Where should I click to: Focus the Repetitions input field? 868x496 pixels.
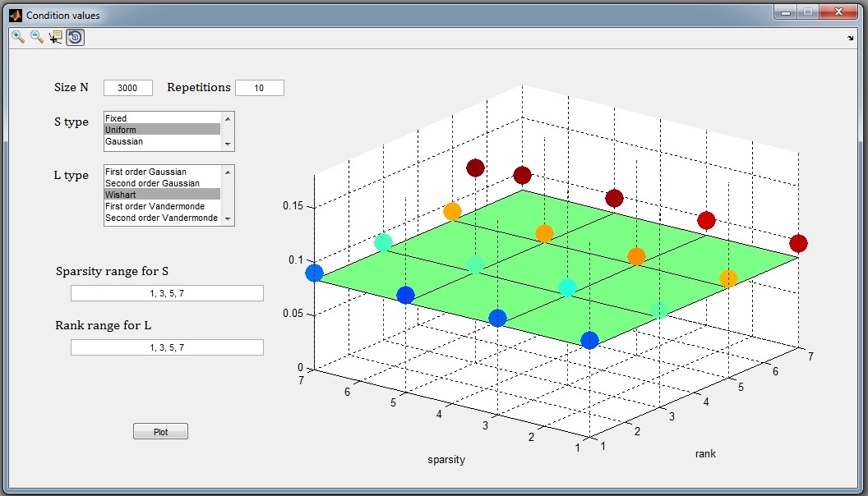(x=260, y=88)
